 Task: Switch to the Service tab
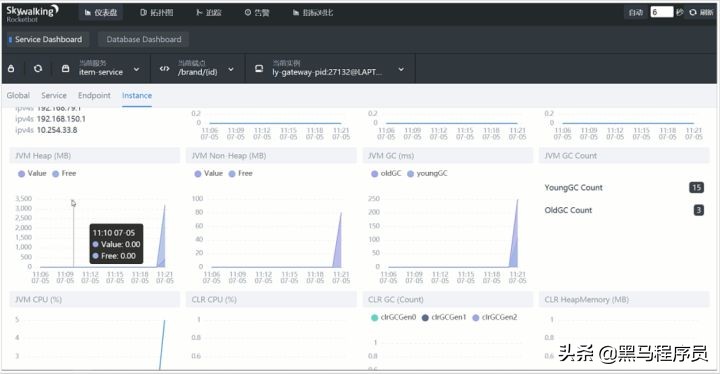[54, 96]
